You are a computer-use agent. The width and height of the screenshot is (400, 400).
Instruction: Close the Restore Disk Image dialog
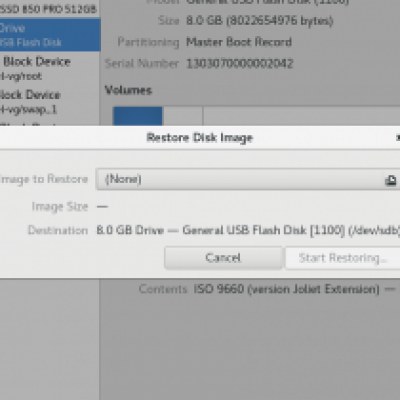click(x=398, y=137)
